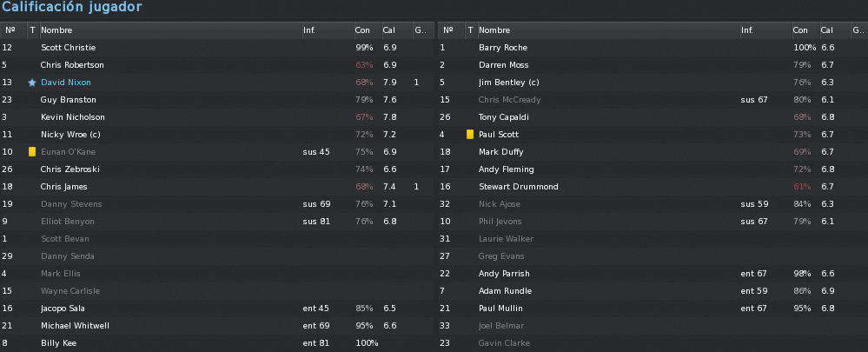Open Barry Roche's player page
Image resolution: width=868 pixels, height=352 pixels.
click(503, 48)
